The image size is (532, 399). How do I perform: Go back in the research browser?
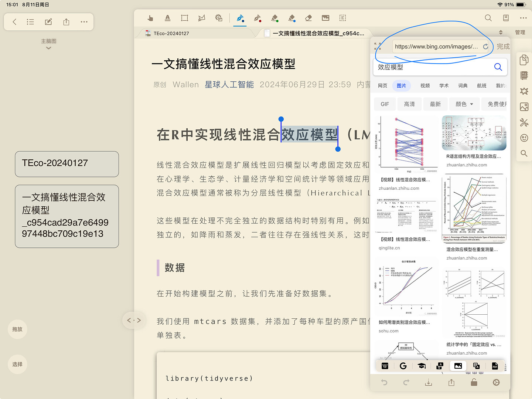pyautogui.click(x=384, y=382)
